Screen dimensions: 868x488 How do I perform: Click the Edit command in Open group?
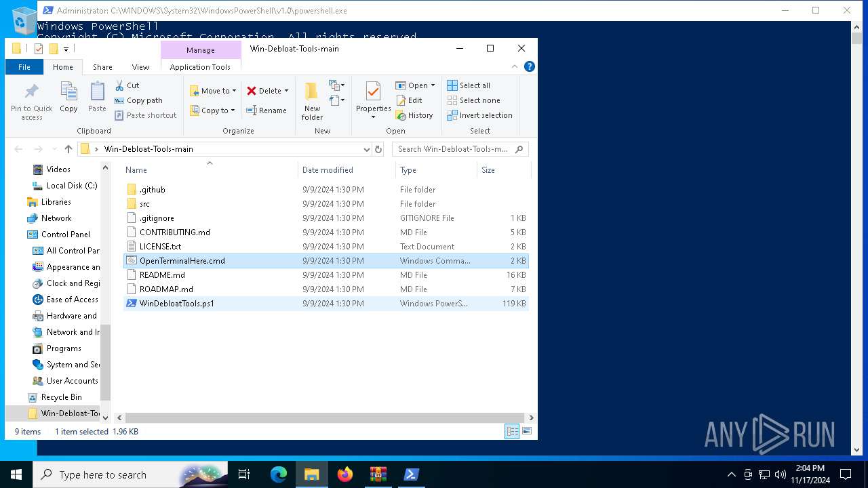(x=409, y=100)
